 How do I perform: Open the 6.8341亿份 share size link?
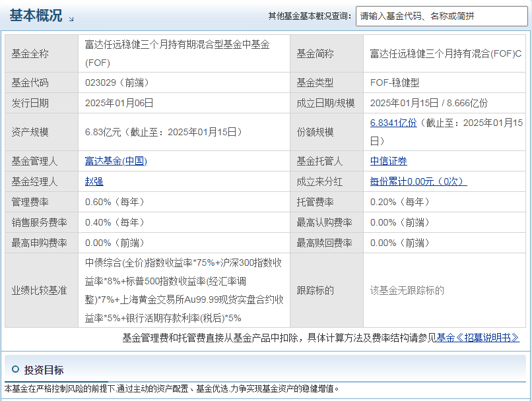click(393, 123)
